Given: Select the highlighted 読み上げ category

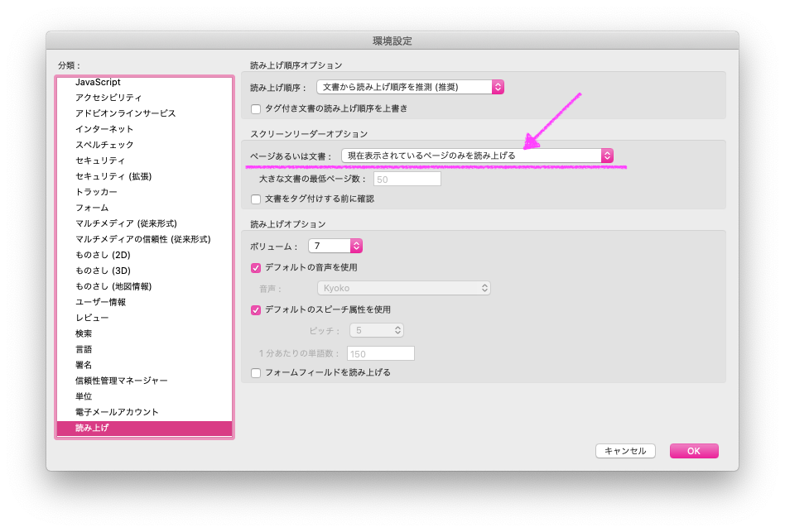Looking at the screenshot, I should pos(144,429).
